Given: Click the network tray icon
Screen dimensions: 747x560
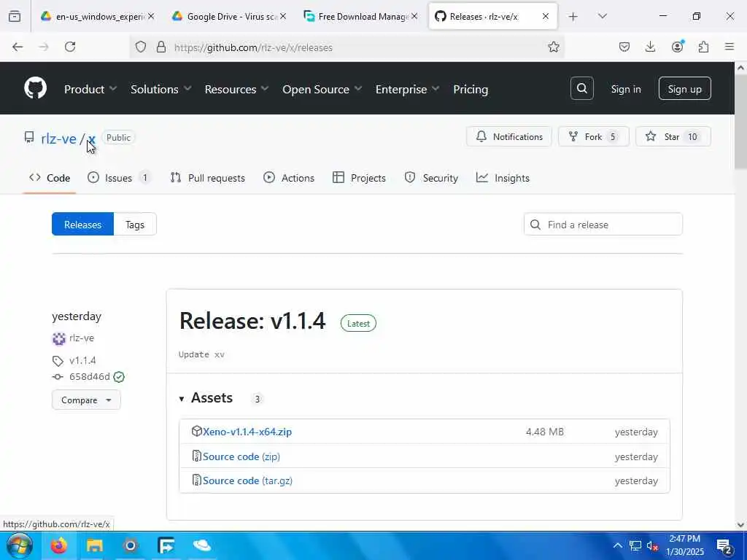Looking at the screenshot, I should [x=635, y=545].
